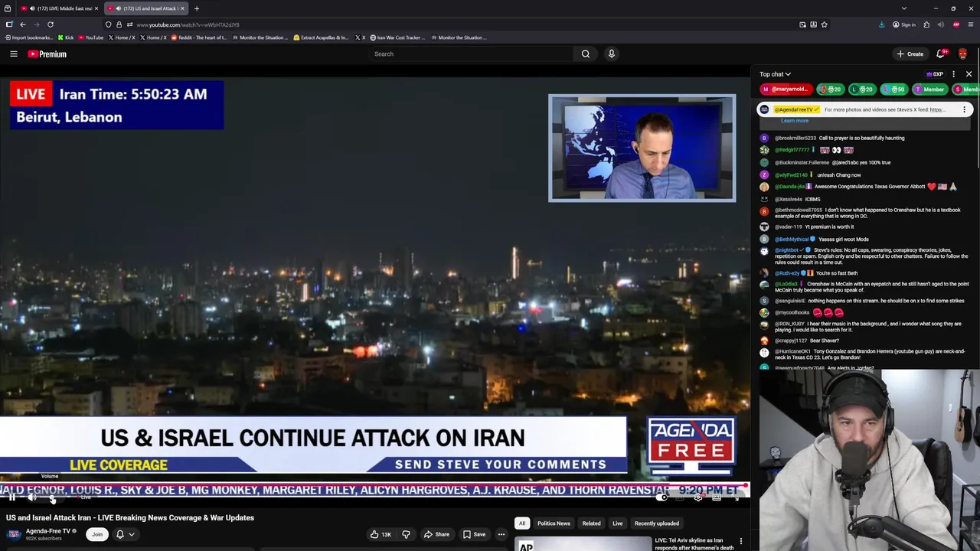Image resolution: width=980 pixels, height=551 pixels.
Task: Click the browser address bar URL
Action: pyautogui.click(x=188, y=24)
